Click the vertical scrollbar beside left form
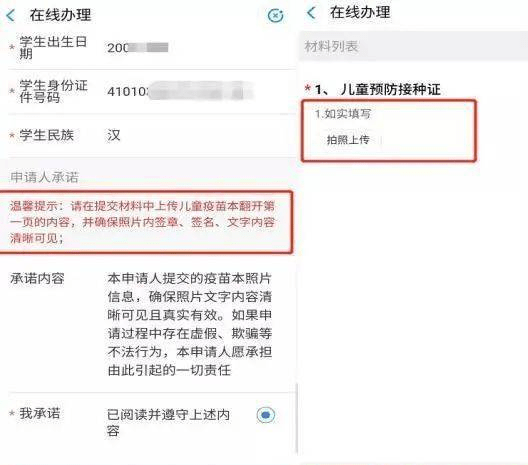Image resolution: width=528 pixels, height=465 pixels. pyautogui.click(x=297, y=419)
